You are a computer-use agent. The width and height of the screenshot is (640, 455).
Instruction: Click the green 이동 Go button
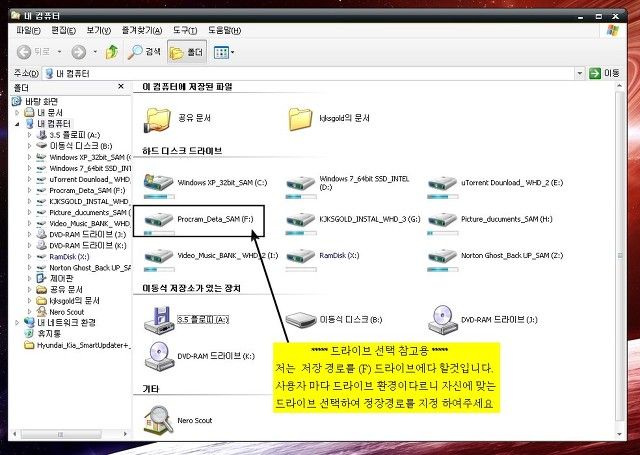tap(604, 73)
